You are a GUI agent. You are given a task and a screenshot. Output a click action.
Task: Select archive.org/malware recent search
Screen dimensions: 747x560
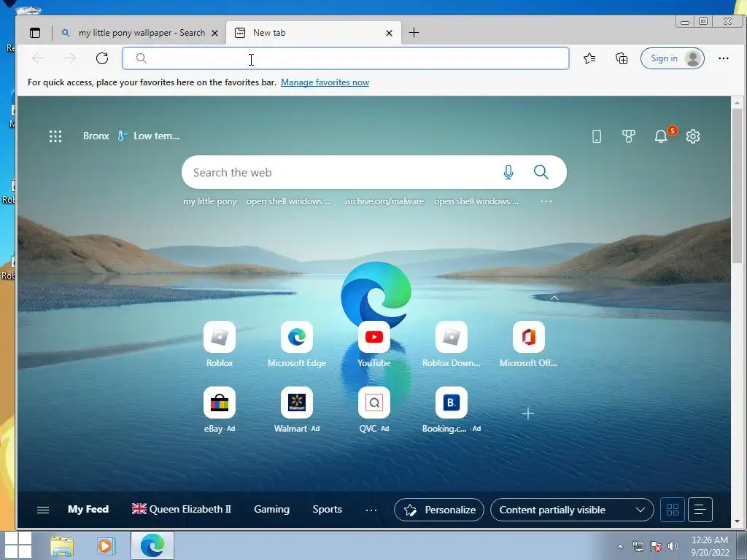(384, 201)
